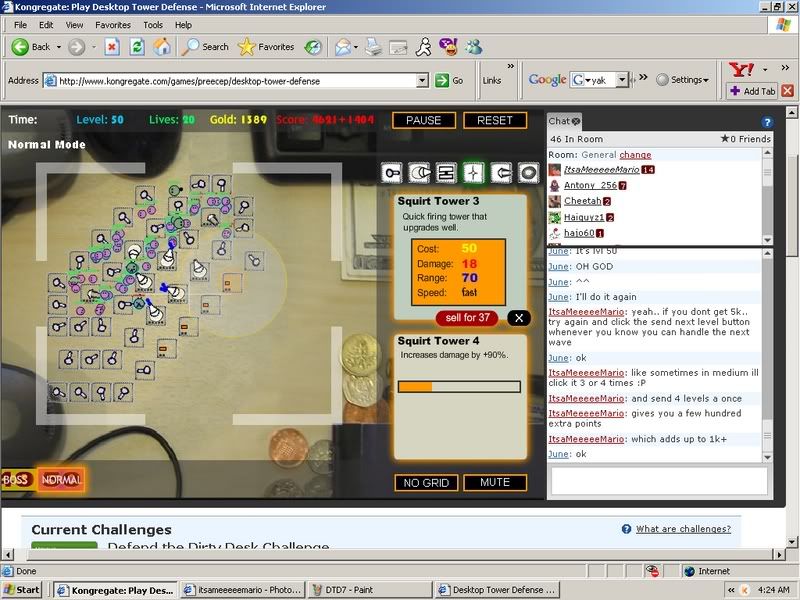This screenshot has width=800, height=600.
Task: Choose the highlighted Swarm tower icon
Action: 474,173
